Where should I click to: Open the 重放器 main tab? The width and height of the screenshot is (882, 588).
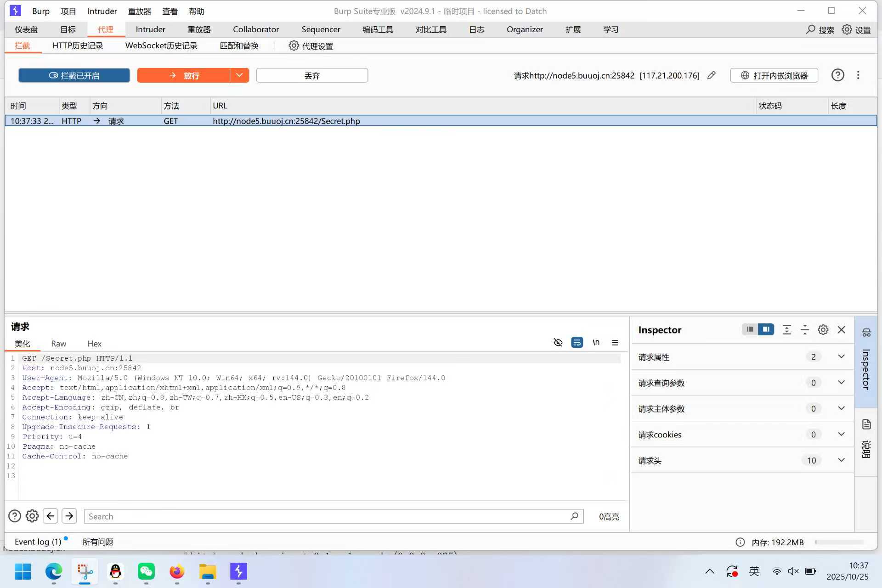[x=199, y=29]
